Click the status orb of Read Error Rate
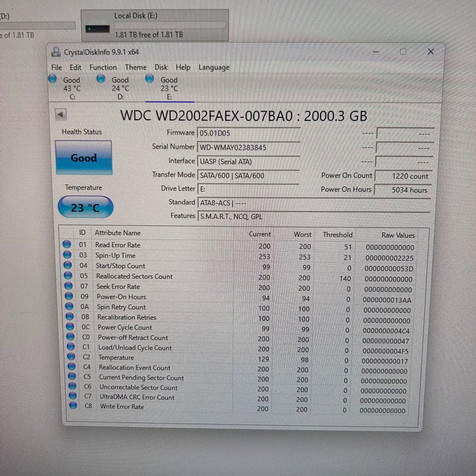 point(67,244)
